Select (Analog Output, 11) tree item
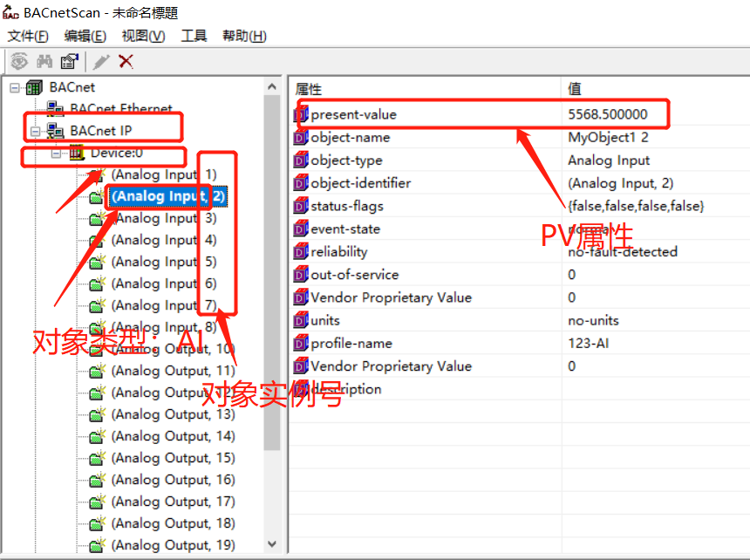This screenshot has height=560, width=750. [174, 371]
